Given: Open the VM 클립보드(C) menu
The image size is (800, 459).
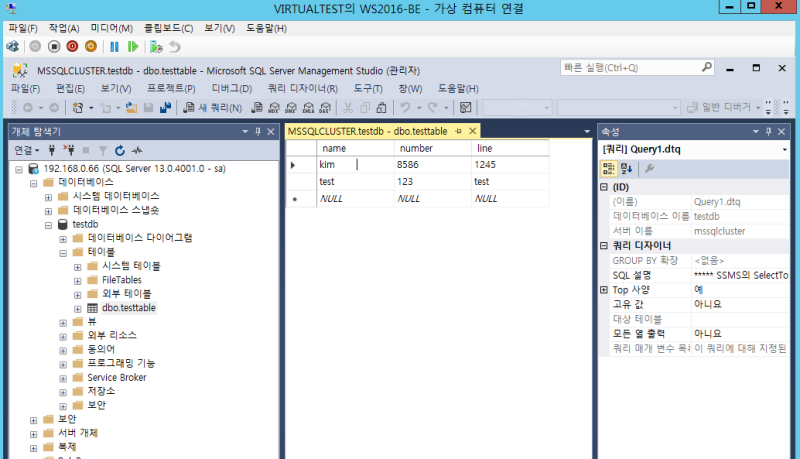Looking at the screenshot, I should [x=168, y=28].
